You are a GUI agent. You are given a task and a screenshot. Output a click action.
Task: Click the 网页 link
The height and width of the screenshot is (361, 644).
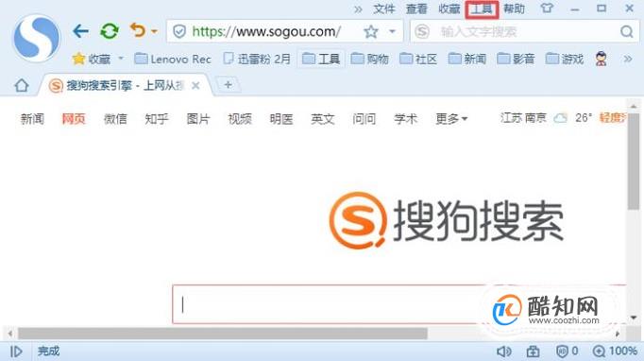pyautogui.click(x=74, y=119)
